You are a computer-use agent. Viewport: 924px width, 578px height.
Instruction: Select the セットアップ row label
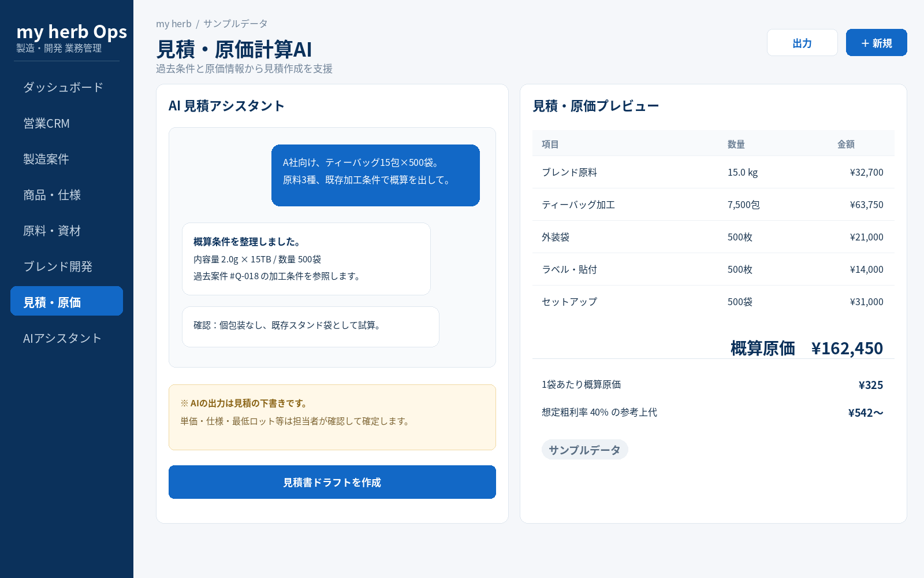[569, 302]
